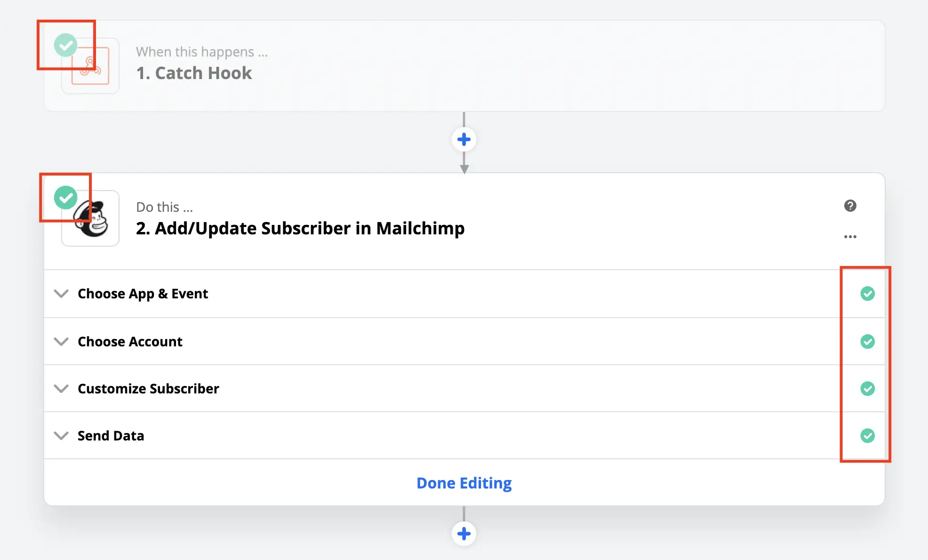Click the Send Data completed checkmark
This screenshot has width=928, height=560.
867,436
